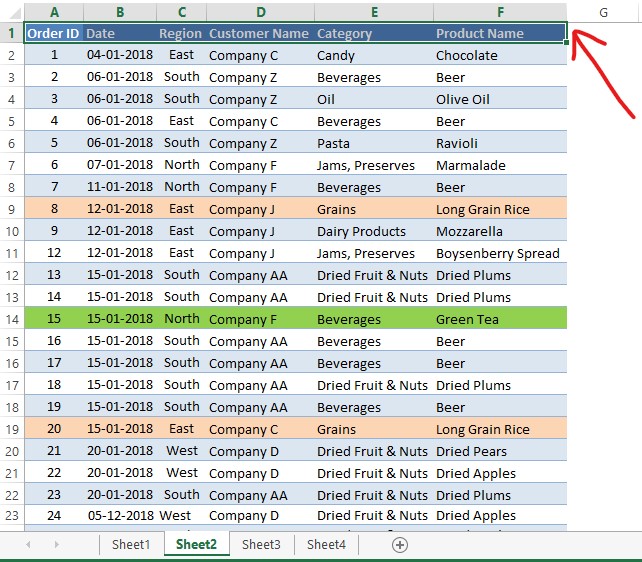The width and height of the screenshot is (642, 562).
Task: Select column E header
Action: (374, 12)
